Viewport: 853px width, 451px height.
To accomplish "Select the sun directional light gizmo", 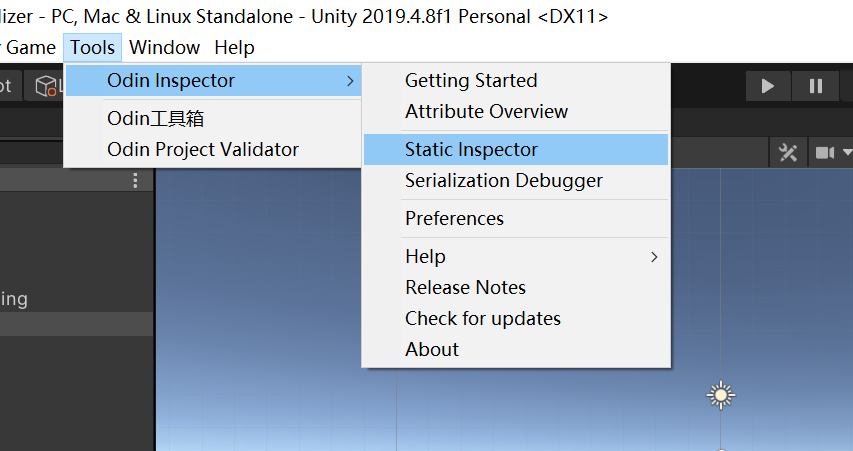I will (x=721, y=395).
